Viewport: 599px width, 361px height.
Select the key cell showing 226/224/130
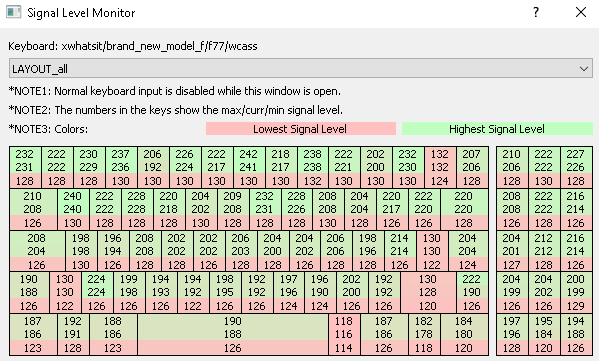pos(185,167)
